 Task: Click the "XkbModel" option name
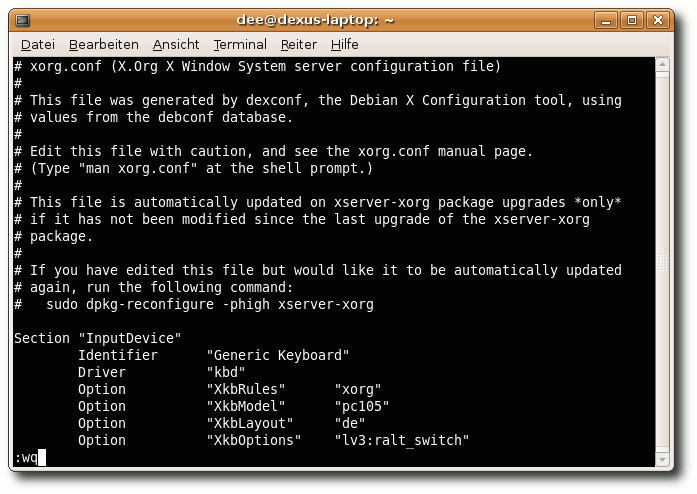point(246,406)
